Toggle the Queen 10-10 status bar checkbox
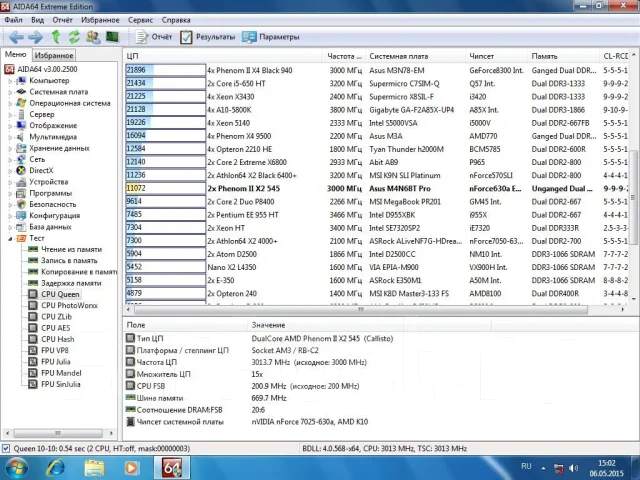This screenshot has height=480, width=640. point(6,449)
